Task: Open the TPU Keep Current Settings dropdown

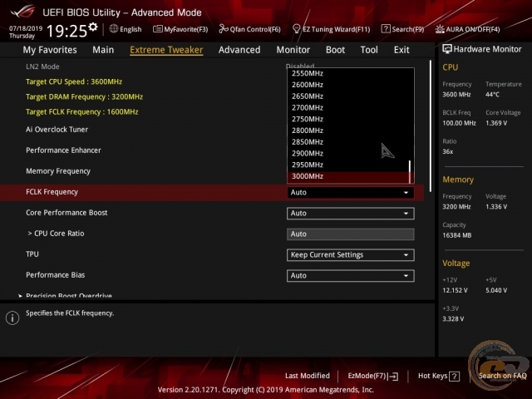Action: 351,255
